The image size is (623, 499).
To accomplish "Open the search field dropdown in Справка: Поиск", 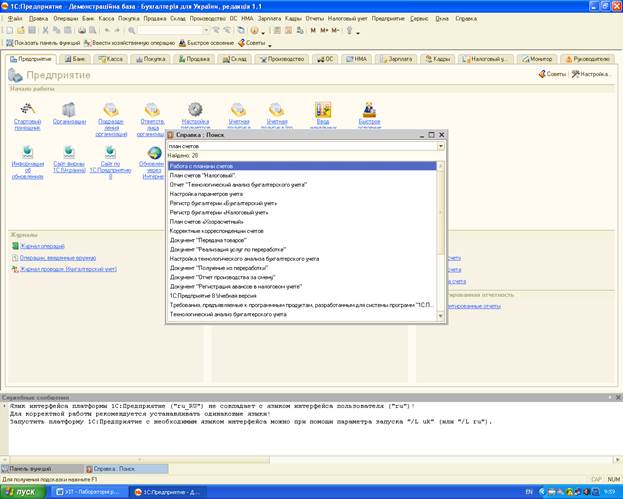I will point(440,146).
